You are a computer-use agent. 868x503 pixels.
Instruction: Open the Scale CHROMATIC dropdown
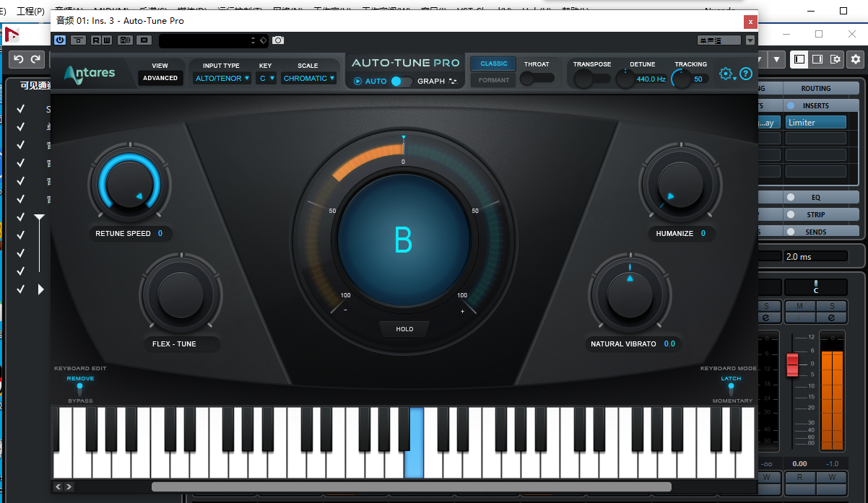coord(308,78)
